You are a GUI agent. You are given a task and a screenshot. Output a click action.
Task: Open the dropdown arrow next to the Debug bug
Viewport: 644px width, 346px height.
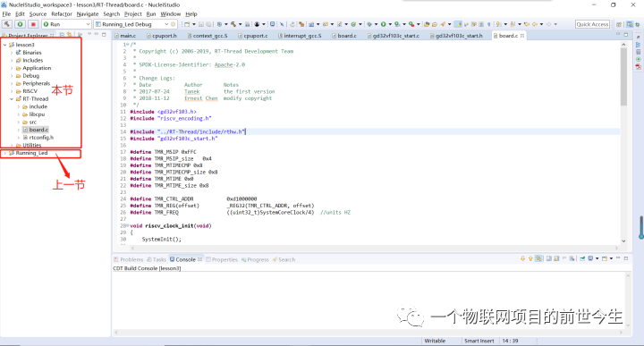coord(376,24)
